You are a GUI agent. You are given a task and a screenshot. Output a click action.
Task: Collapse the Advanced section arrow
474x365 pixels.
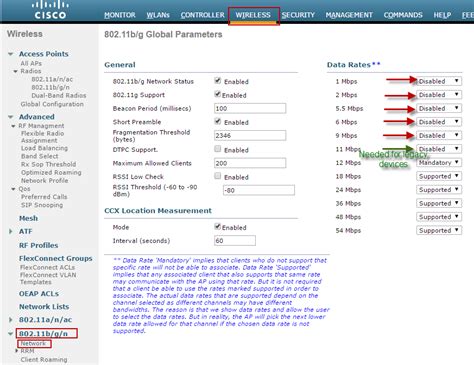pos(11,117)
